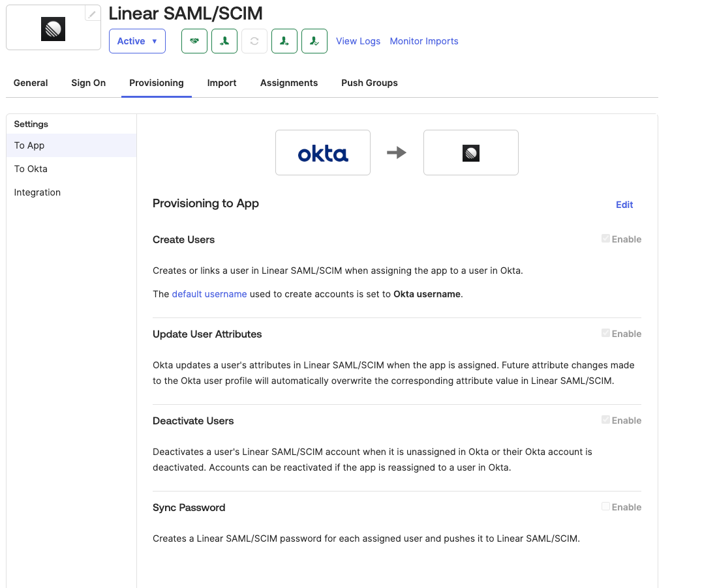Screen dimensions: 702x588
Task: Click the arrow icon between okta and Linear
Action: pos(397,153)
